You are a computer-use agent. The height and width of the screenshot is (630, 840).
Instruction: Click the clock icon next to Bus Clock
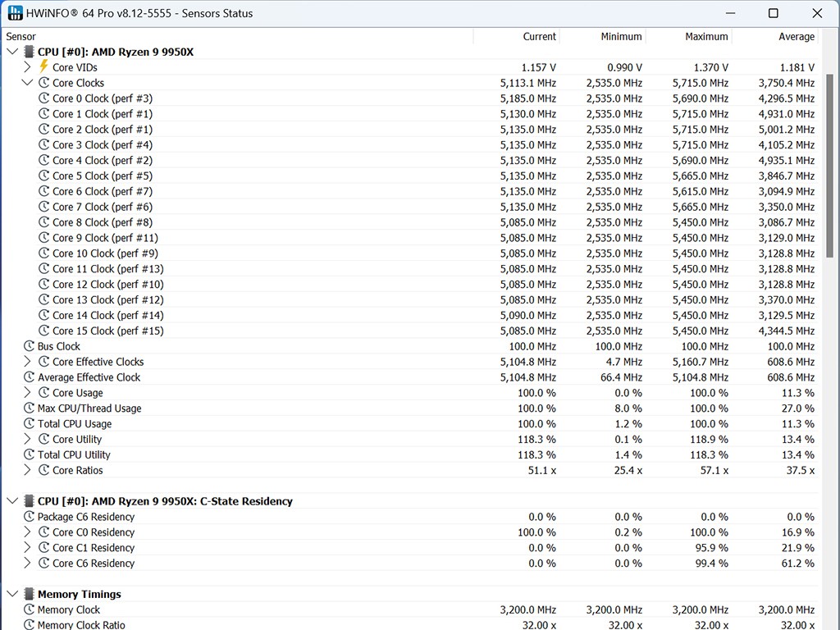click(30, 346)
